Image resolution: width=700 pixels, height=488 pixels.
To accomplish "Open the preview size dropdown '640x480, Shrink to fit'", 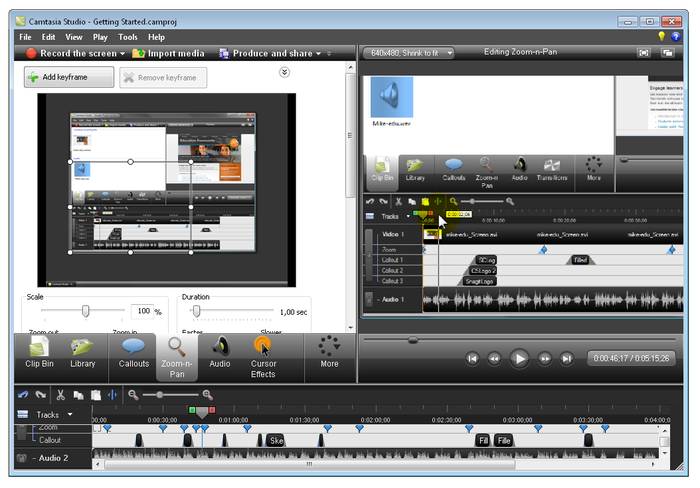I will coord(408,52).
